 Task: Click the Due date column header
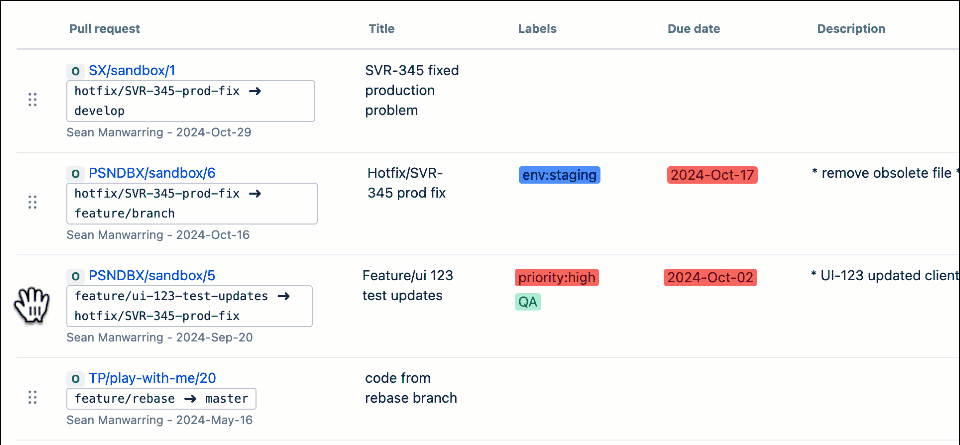[x=693, y=29]
